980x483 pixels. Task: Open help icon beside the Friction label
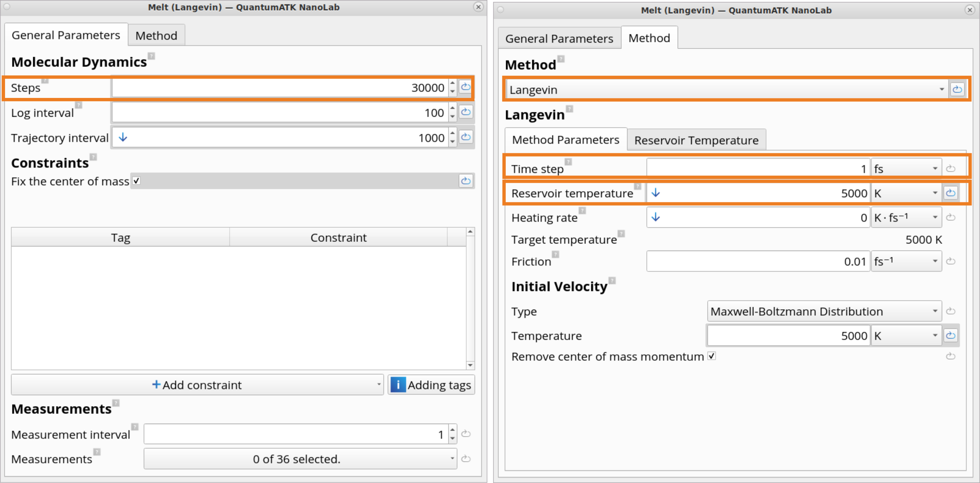coord(556,254)
